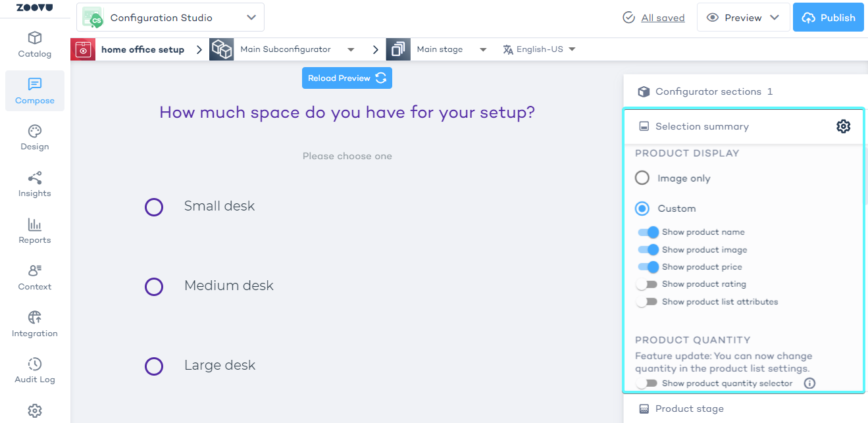
Task: Open the Design section
Action: pyautogui.click(x=34, y=137)
